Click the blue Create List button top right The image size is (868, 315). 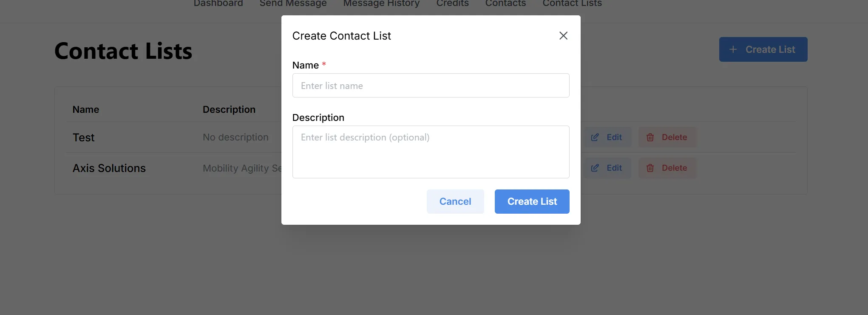[763, 49]
